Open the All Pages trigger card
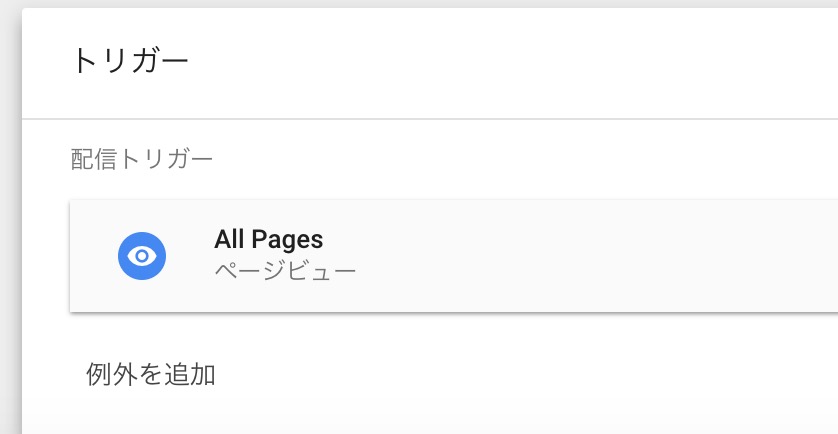This screenshot has width=838, height=434. coord(454,255)
